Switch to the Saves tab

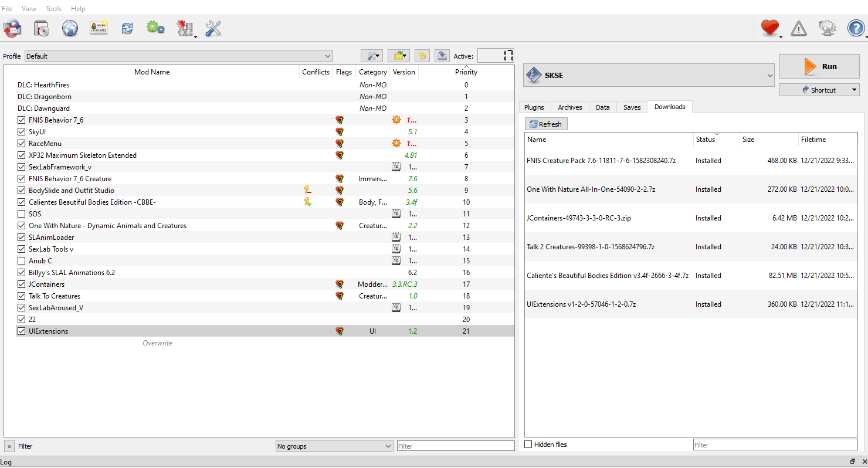point(632,107)
